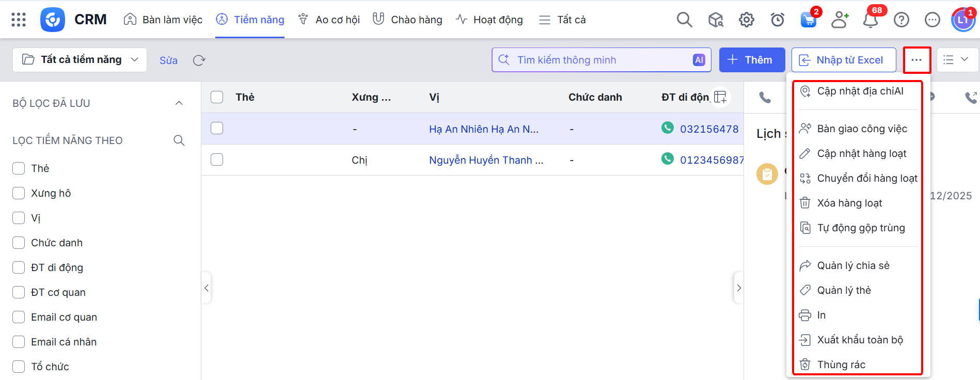Click the refresh list icon next to Sửa
Image resolution: width=980 pixels, height=380 pixels.
pos(199,60)
